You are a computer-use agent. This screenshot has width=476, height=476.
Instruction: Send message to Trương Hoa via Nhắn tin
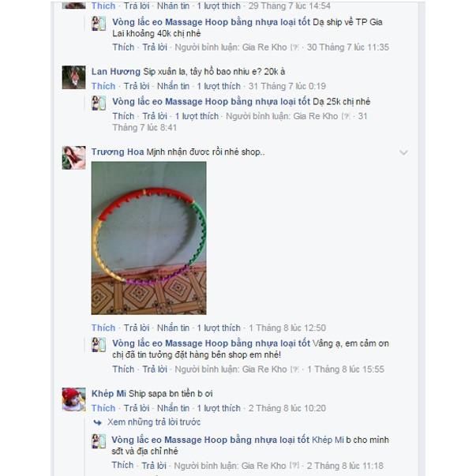[x=173, y=328]
